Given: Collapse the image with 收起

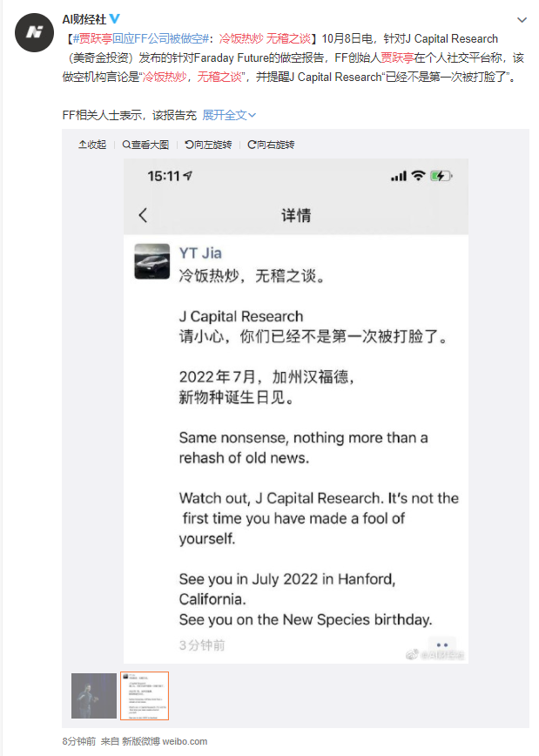Looking at the screenshot, I should click(92, 145).
